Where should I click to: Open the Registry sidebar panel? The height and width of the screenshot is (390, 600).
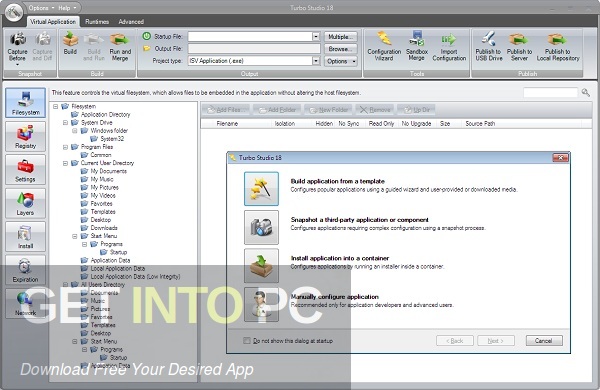(x=25, y=136)
